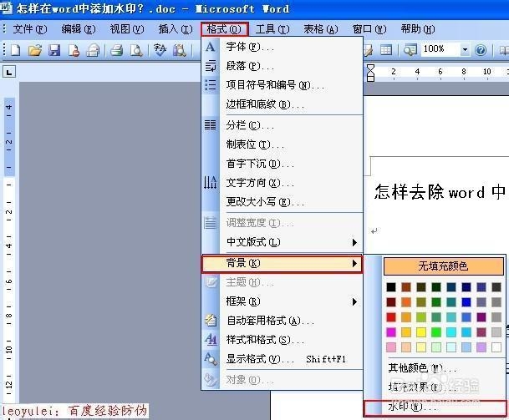The height and width of the screenshot is (420, 509).
Task: Choose 更改大小写 menu entry
Action: (282, 202)
